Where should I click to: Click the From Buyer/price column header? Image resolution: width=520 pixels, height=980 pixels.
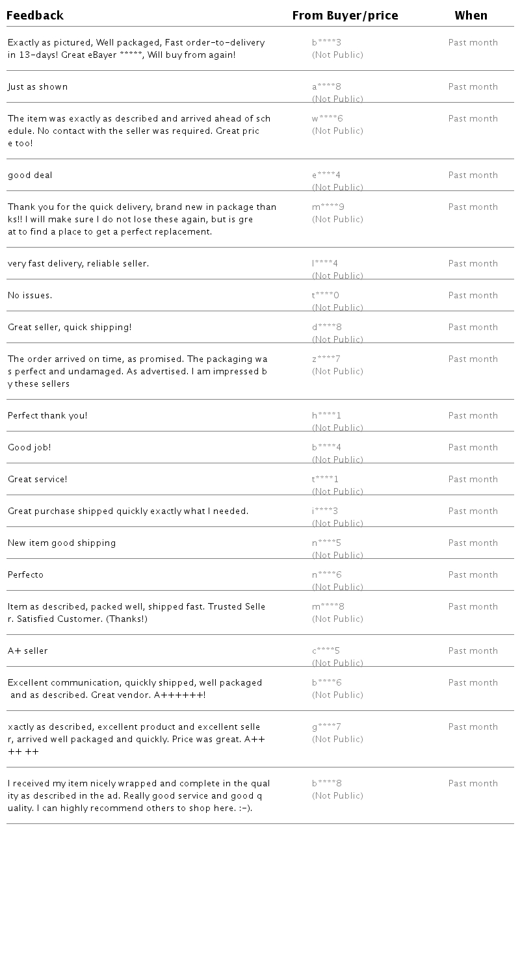click(344, 16)
